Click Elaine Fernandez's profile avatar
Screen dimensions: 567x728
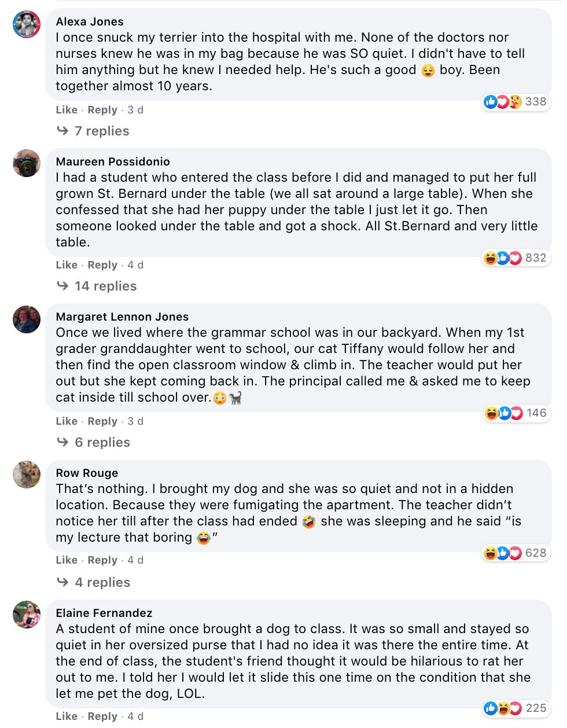27,615
